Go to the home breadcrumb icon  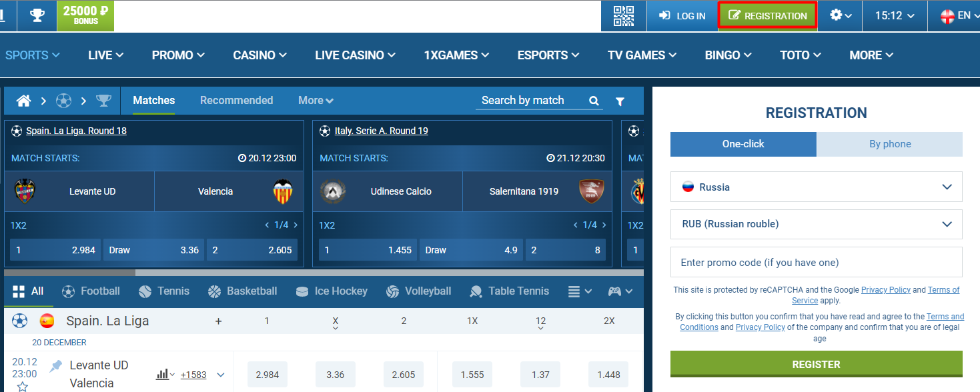coord(23,101)
